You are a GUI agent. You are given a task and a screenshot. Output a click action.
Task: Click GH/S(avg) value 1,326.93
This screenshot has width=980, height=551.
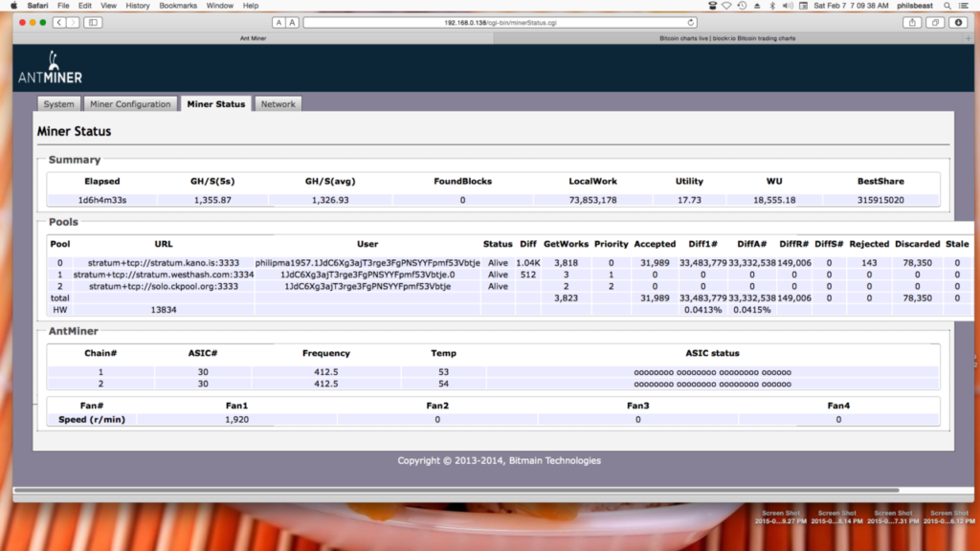click(330, 200)
